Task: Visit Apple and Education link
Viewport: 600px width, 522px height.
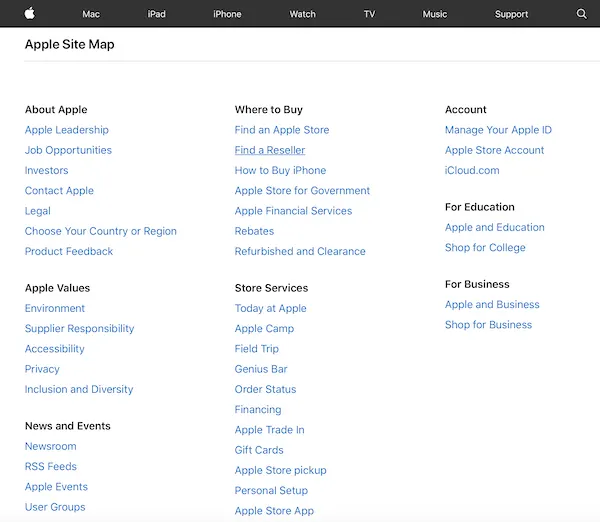Action: 495,227
